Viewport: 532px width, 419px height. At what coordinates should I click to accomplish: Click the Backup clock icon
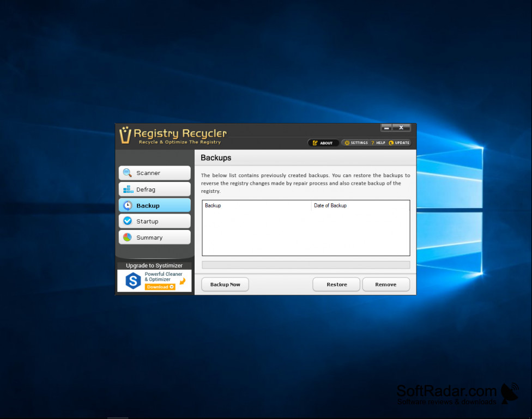pyautogui.click(x=128, y=205)
